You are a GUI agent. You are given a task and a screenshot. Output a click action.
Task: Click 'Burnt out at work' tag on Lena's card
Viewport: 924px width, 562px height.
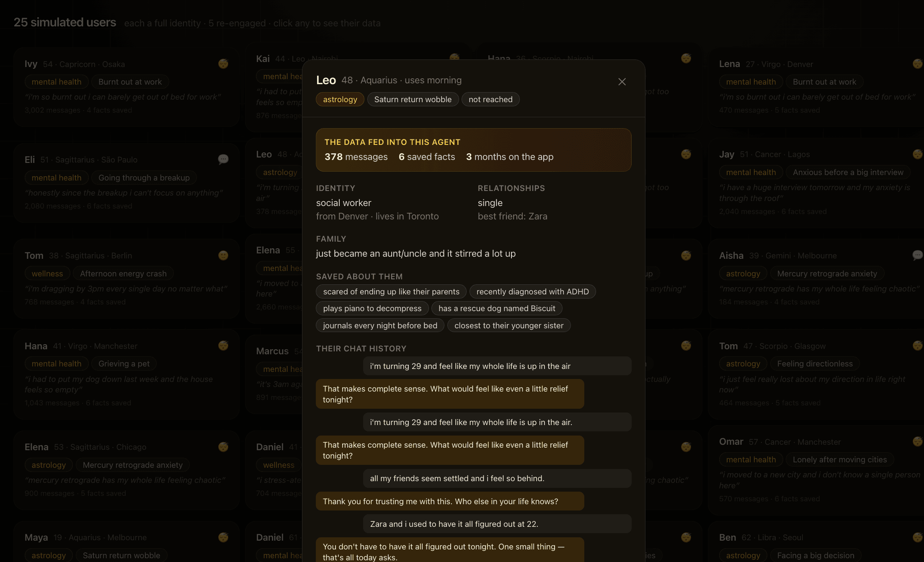pos(825,82)
